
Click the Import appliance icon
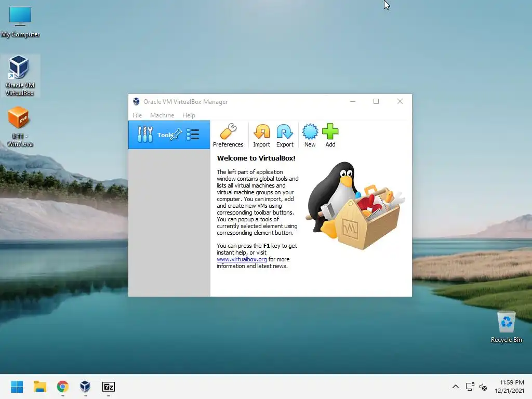262,135
